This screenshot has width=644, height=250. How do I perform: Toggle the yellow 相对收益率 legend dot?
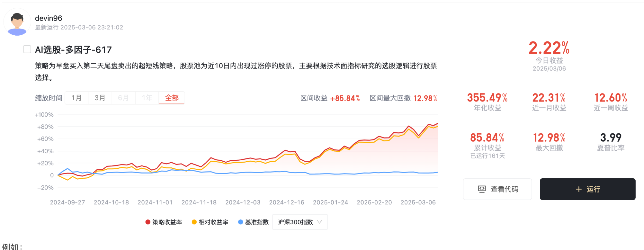[194, 222]
